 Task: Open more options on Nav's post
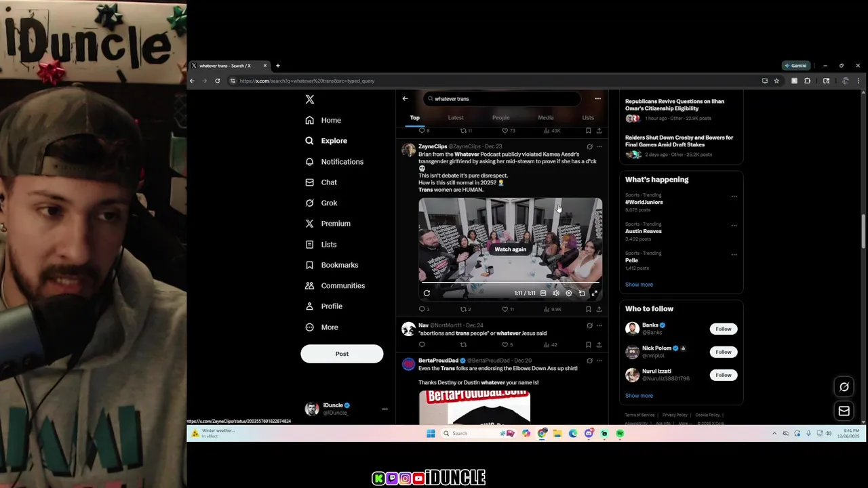599,325
